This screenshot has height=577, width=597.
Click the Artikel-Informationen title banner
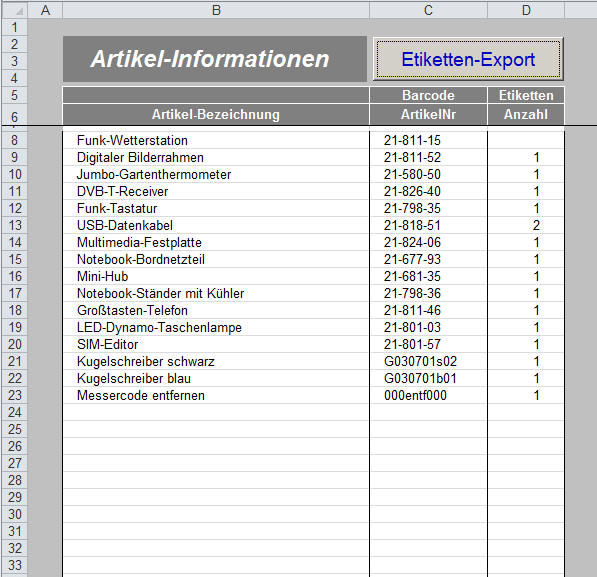(x=215, y=59)
